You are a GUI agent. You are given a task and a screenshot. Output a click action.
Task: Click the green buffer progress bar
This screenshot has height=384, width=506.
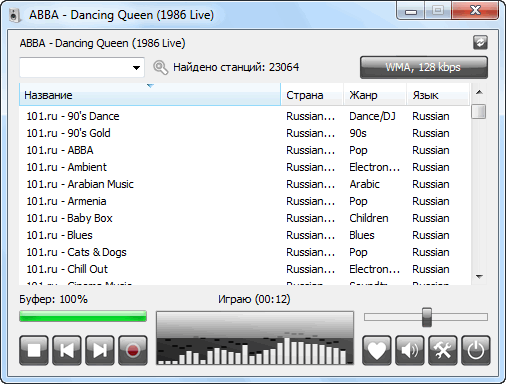pyautogui.click(x=83, y=316)
